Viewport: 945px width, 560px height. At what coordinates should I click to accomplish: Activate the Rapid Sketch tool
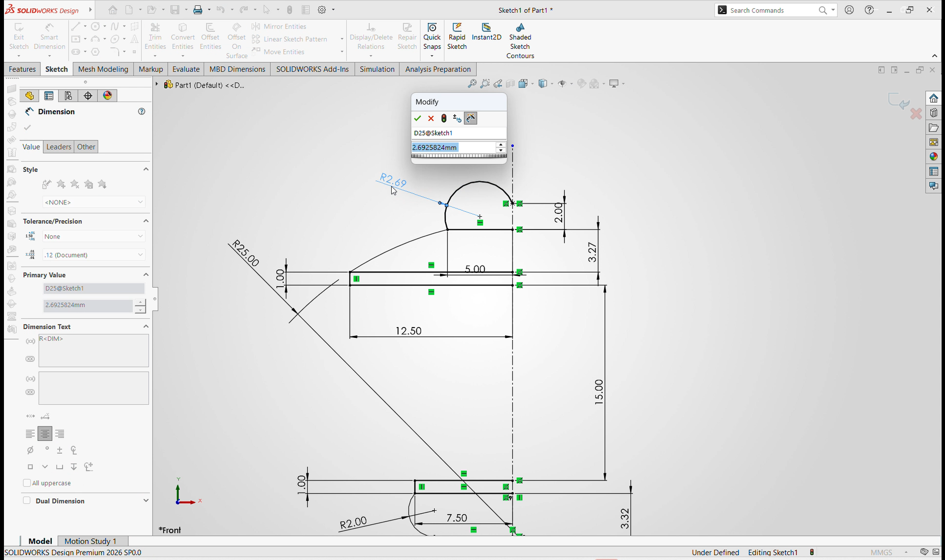pos(457,36)
